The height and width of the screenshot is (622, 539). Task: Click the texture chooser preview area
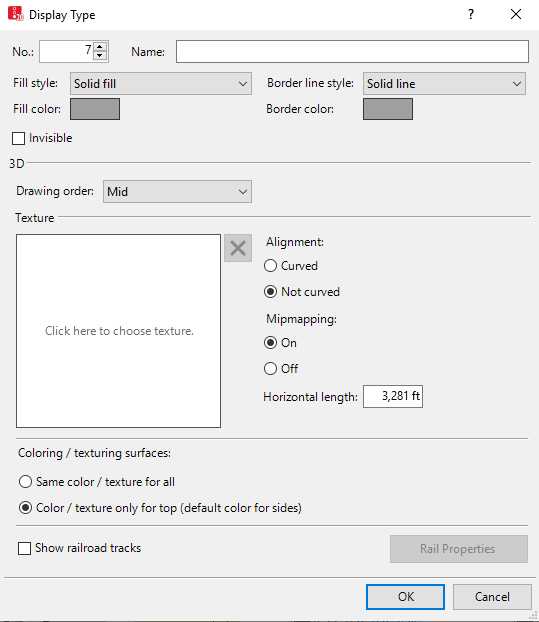point(119,331)
